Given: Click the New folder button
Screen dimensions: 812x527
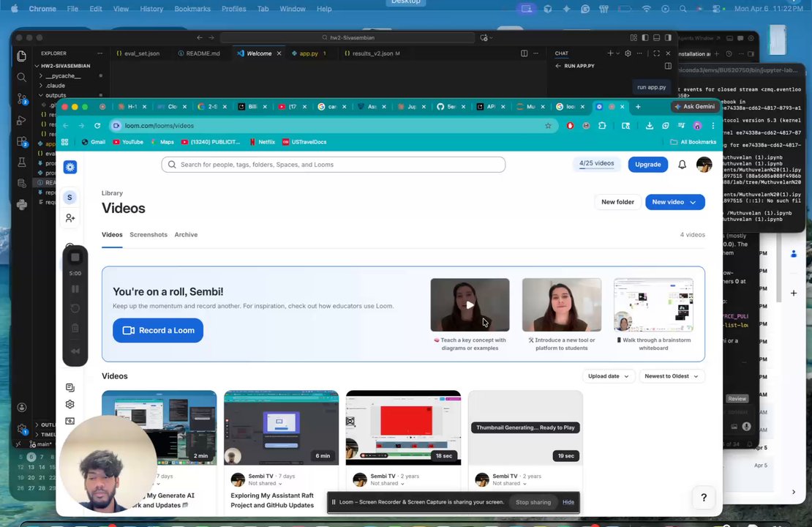Looking at the screenshot, I should (617, 202).
